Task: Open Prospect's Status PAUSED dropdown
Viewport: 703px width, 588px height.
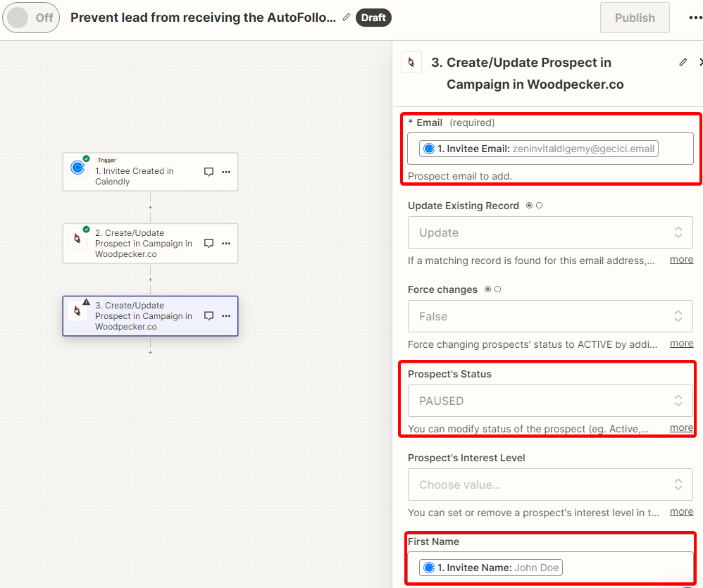Action: (550, 401)
